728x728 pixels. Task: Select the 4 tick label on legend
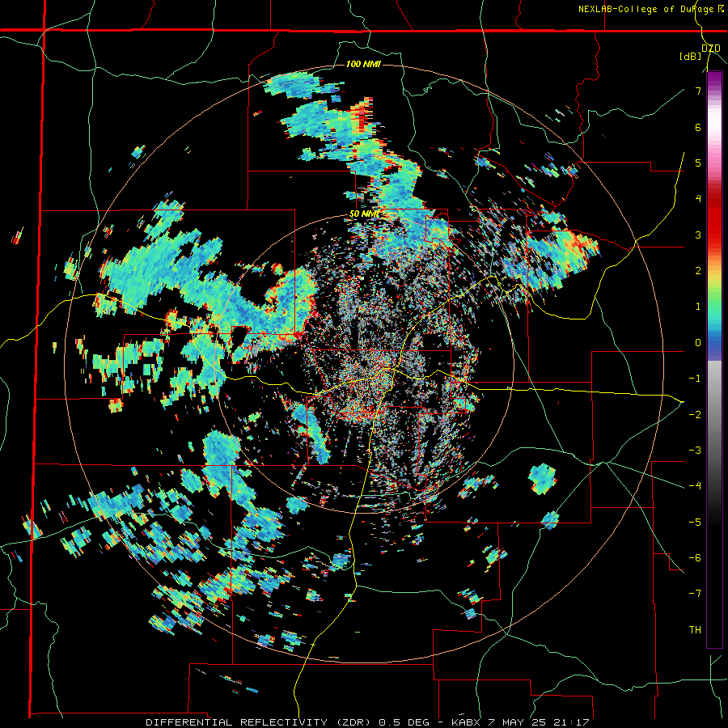pos(698,199)
